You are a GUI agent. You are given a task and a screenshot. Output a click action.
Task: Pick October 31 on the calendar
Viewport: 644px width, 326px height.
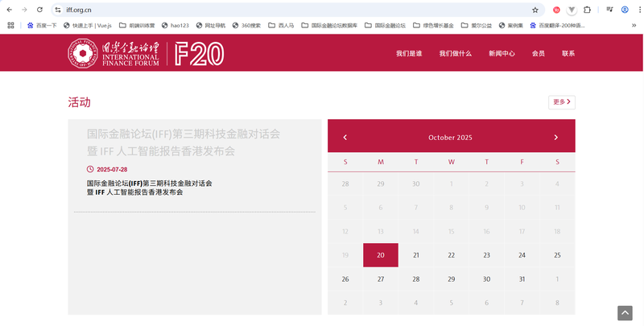522,279
